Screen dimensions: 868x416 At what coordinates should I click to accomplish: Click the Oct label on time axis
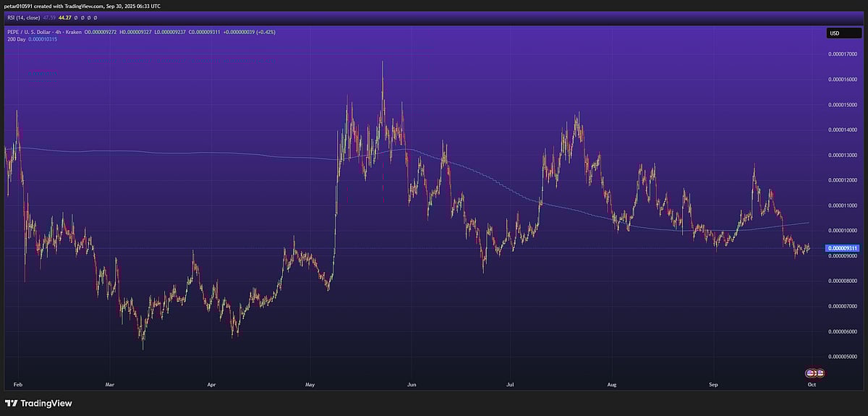[812, 385]
